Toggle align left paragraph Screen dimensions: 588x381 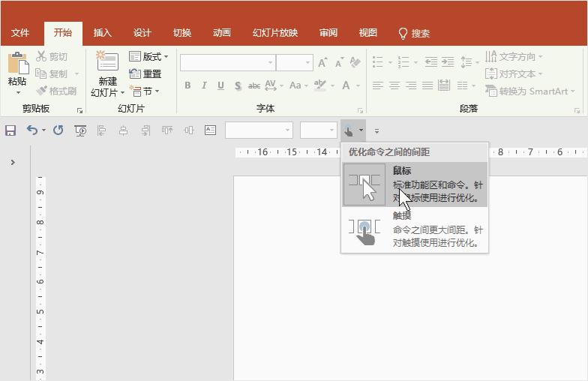(x=378, y=85)
